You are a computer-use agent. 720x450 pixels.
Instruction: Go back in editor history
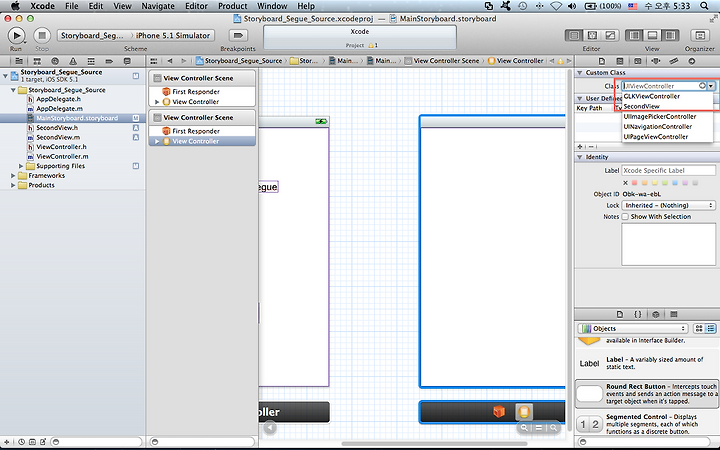tap(170, 61)
